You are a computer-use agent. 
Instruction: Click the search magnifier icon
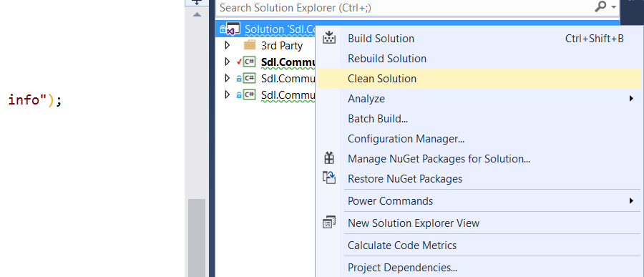[x=600, y=7]
